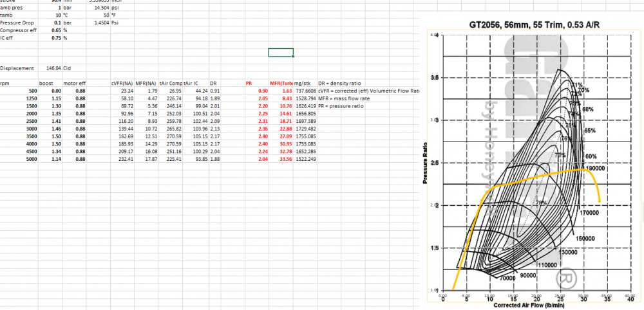The width and height of the screenshot is (644, 310).
Task: Select the 'Displacement' label cell
Action: 19,68
